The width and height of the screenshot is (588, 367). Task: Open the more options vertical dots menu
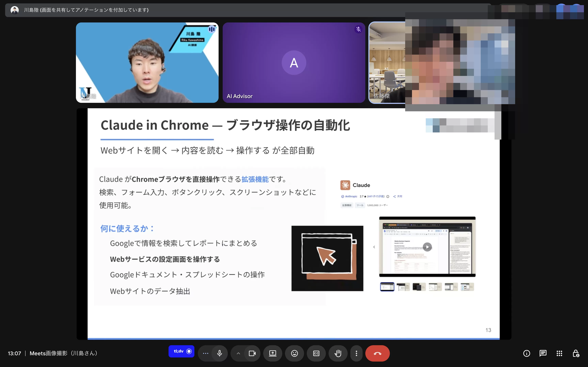point(356,353)
